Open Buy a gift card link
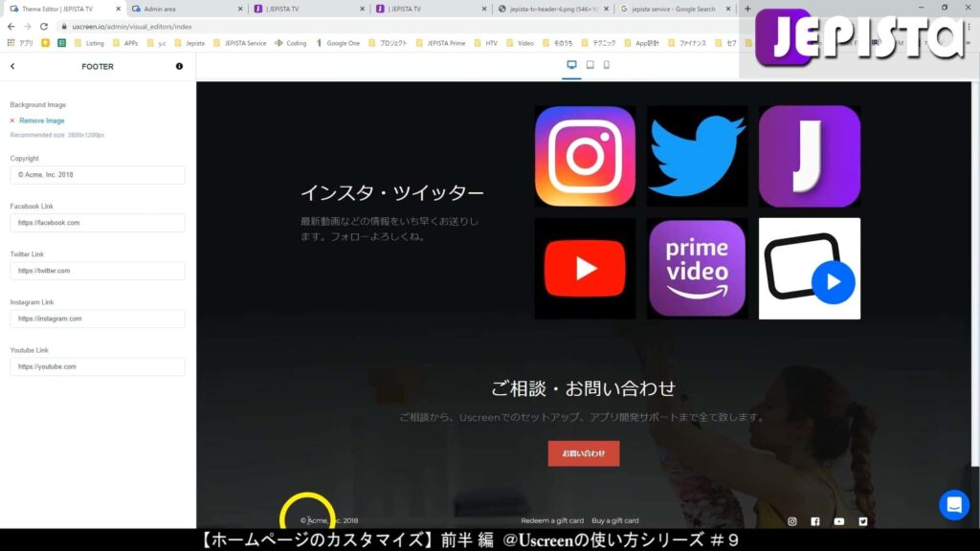Image resolution: width=980 pixels, height=551 pixels. (615, 520)
